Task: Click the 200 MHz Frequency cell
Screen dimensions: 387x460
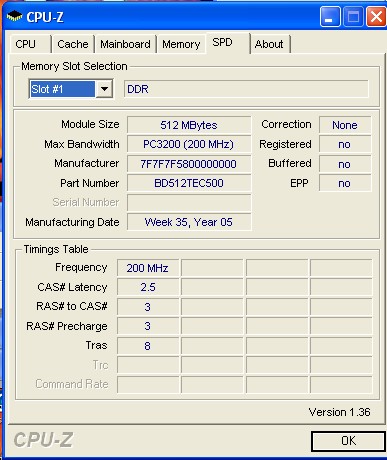Action: click(148, 268)
